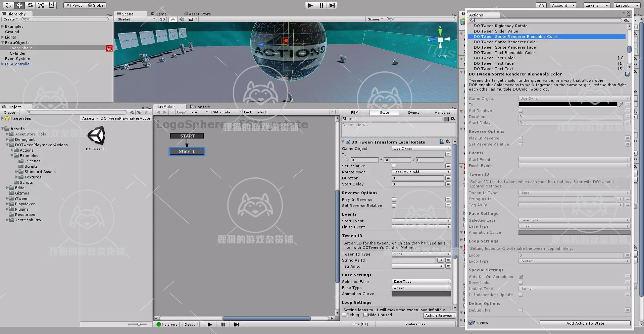Open Actions browser settings gear
The width and height of the screenshot is (644, 334).
click(626, 20)
